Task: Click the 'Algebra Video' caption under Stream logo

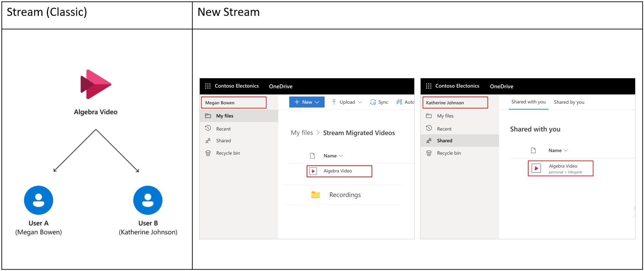Action: (96, 112)
